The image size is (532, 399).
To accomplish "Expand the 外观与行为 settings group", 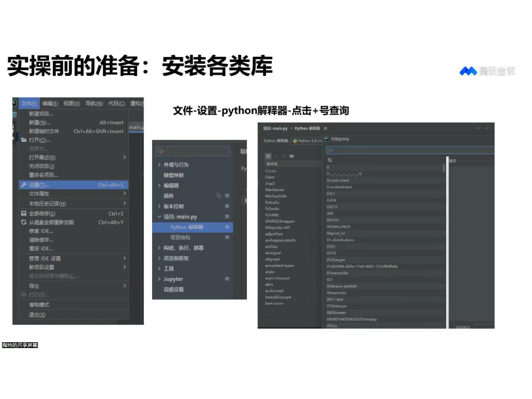I will (x=159, y=164).
